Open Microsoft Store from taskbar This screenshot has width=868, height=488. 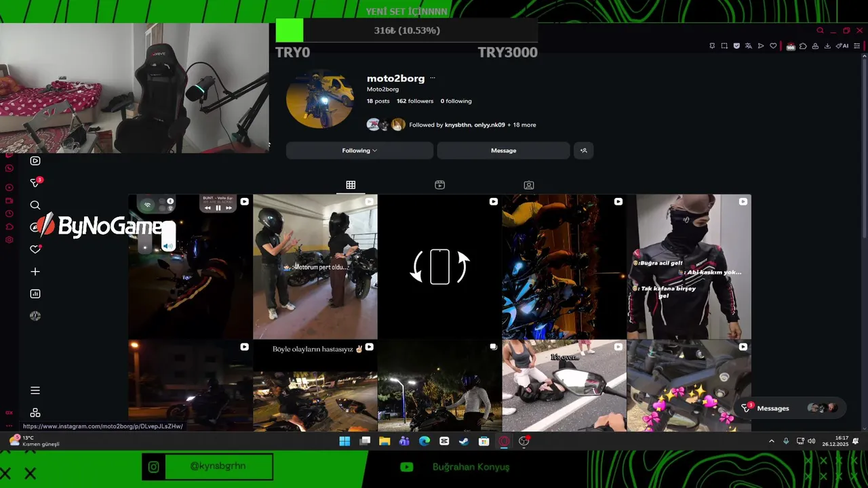point(484,441)
